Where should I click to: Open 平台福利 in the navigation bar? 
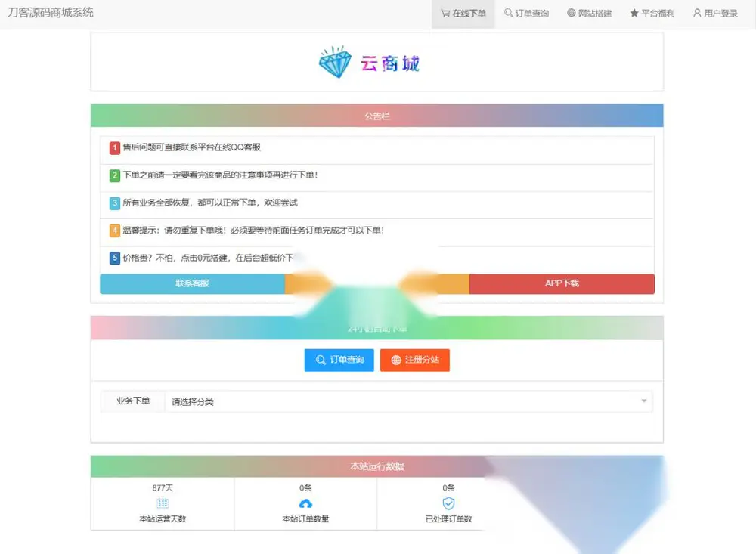[652, 14]
